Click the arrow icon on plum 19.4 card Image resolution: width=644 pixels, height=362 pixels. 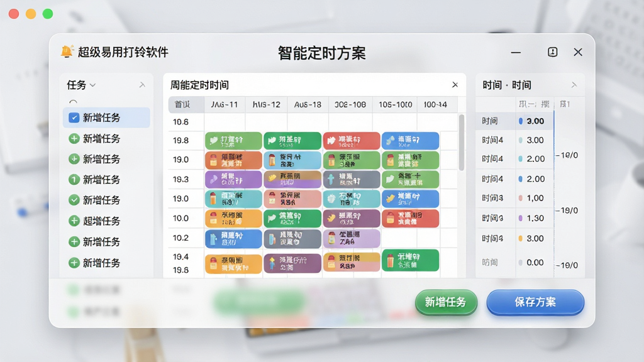click(272, 263)
